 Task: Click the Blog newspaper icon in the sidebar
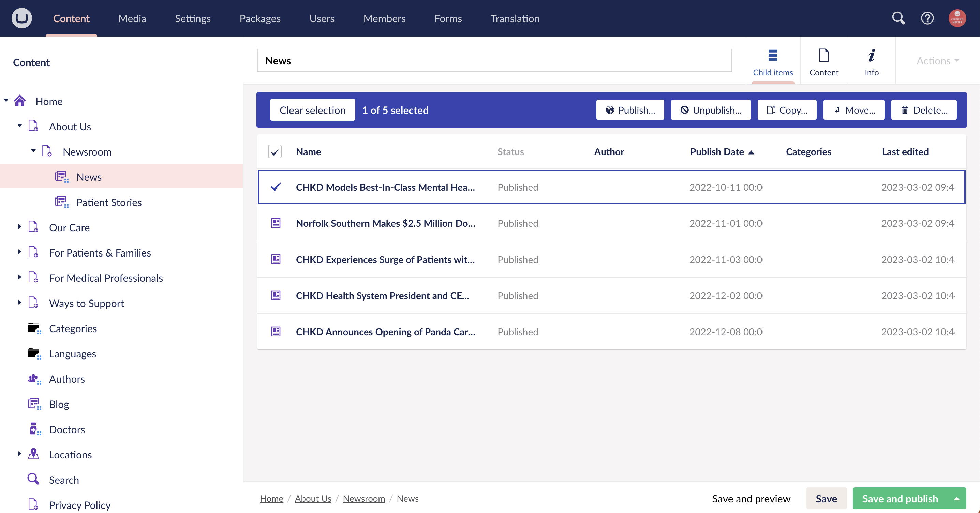pyautogui.click(x=33, y=404)
